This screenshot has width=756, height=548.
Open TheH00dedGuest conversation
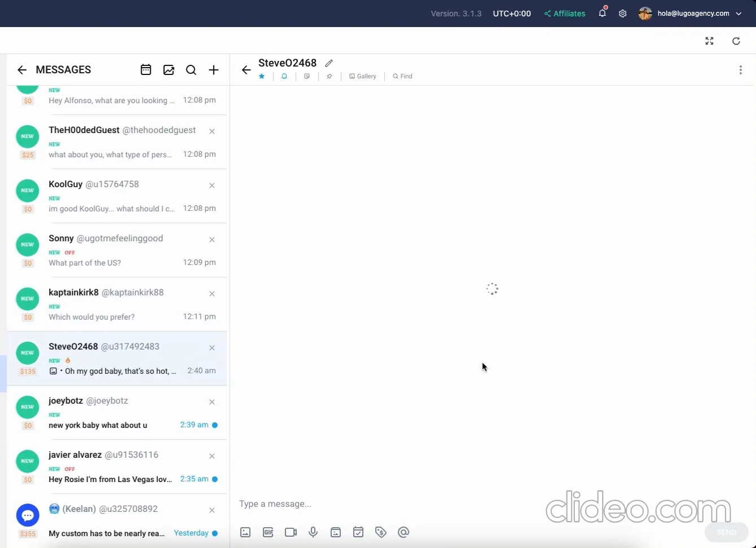click(117, 142)
